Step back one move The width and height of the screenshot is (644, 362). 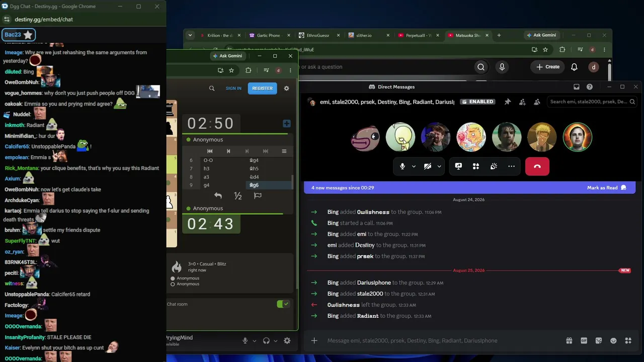point(228,151)
